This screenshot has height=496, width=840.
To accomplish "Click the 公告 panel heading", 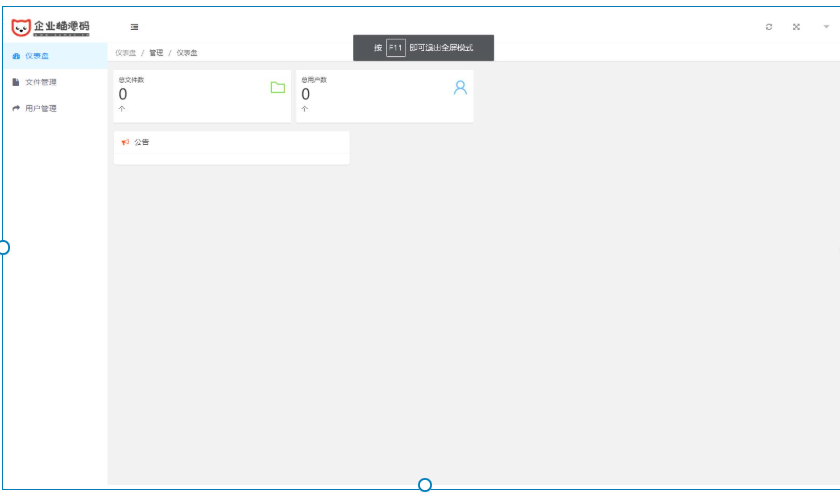I will 142,142.
